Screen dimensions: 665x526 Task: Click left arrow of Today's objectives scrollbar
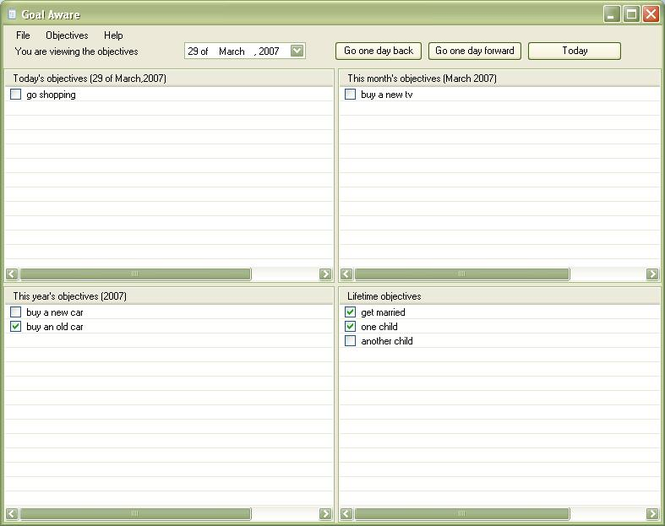click(x=12, y=274)
